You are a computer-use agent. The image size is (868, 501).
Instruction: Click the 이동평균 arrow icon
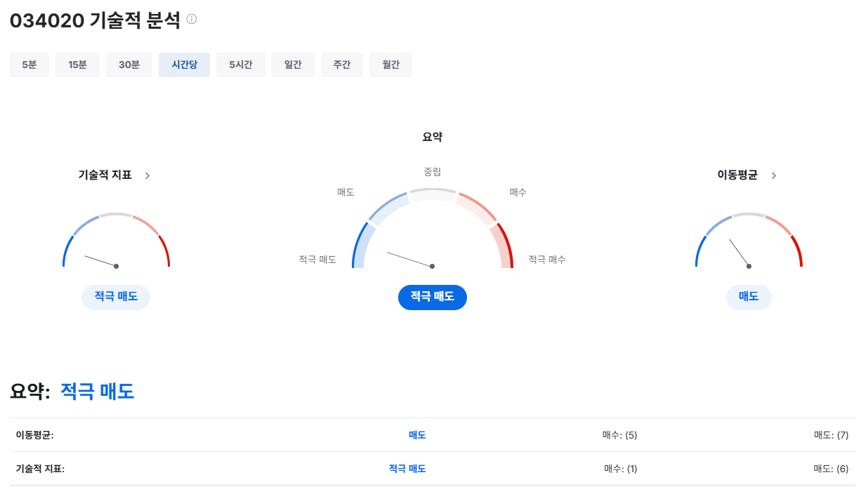click(x=774, y=175)
